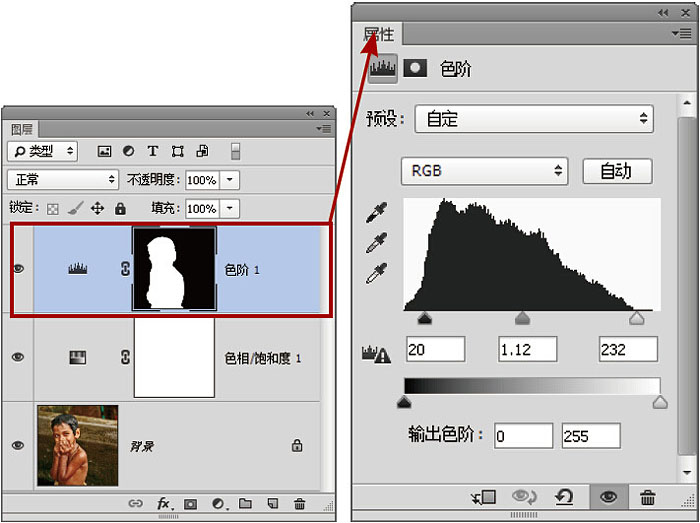Select the black point eyedropper tool
The image size is (700, 523).
[379, 213]
